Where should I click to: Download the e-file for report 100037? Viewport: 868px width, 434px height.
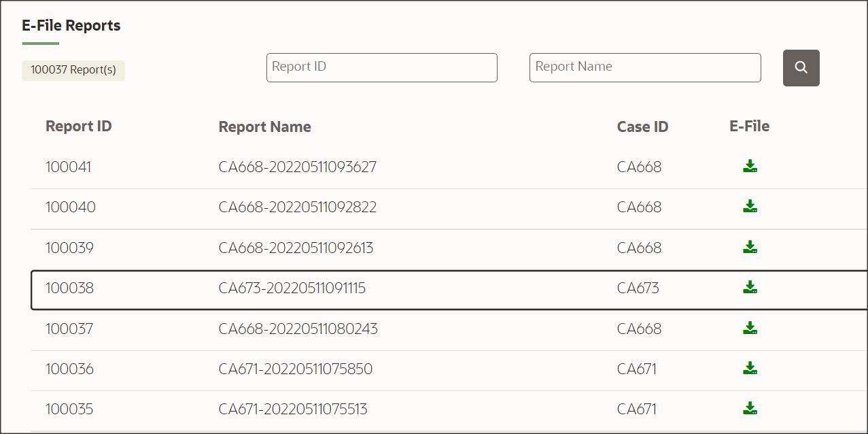[x=750, y=328]
